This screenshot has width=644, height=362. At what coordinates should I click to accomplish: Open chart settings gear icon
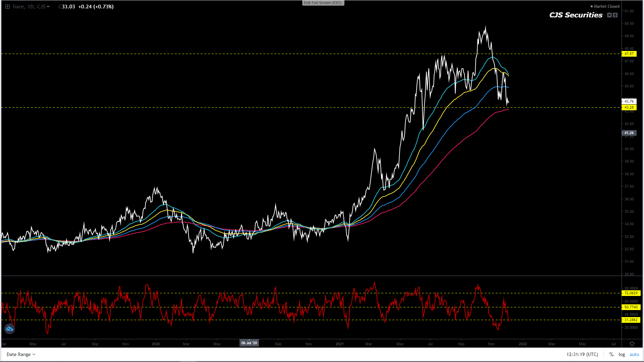(x=632, y=344)
